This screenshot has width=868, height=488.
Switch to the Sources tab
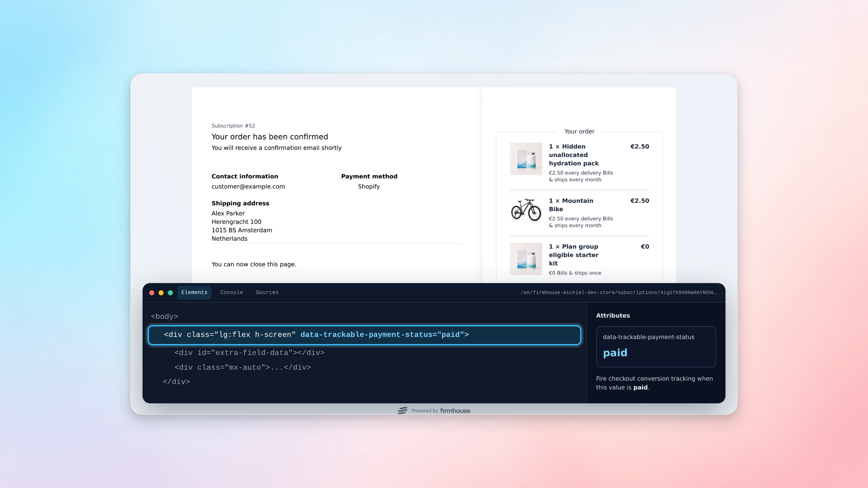[x=267, y=292]
